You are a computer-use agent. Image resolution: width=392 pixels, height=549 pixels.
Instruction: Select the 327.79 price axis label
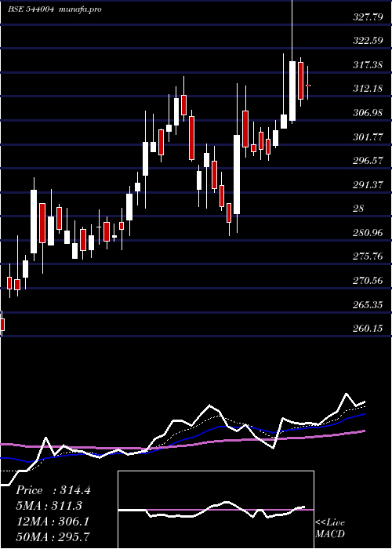[x=368, y=16]
